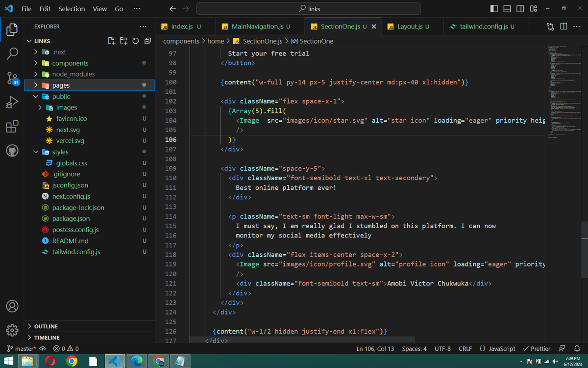Expand the .next folder

point(36,52)
